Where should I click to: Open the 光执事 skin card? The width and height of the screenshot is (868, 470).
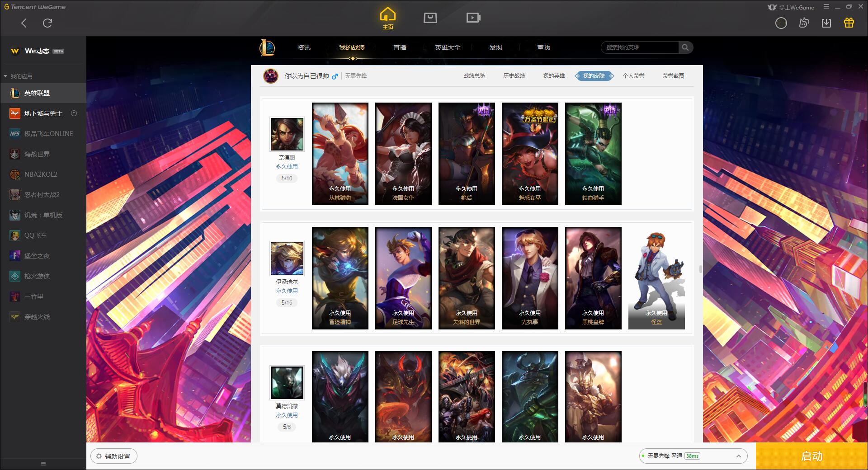coord(530,278)
